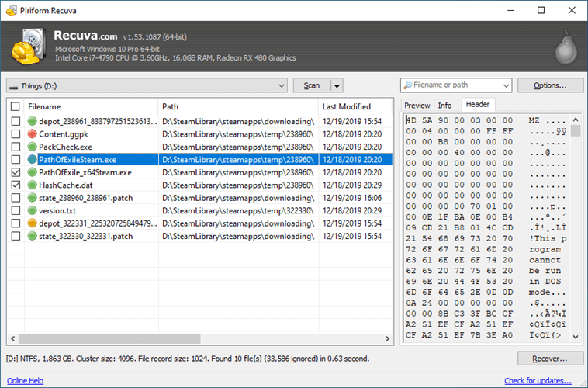588x388 pixels.
Task: Check the box for version.txt
Action: point(16,210)
